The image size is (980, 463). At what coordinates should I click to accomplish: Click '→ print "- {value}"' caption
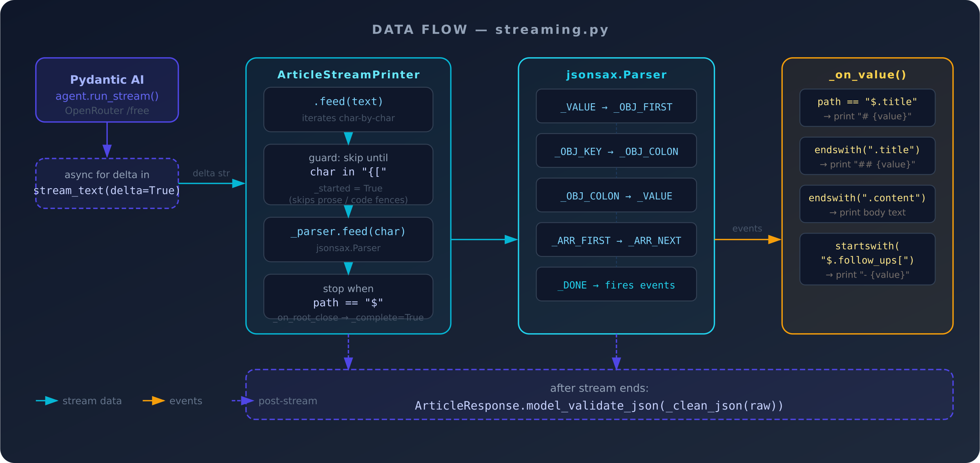tap(868, 275)
